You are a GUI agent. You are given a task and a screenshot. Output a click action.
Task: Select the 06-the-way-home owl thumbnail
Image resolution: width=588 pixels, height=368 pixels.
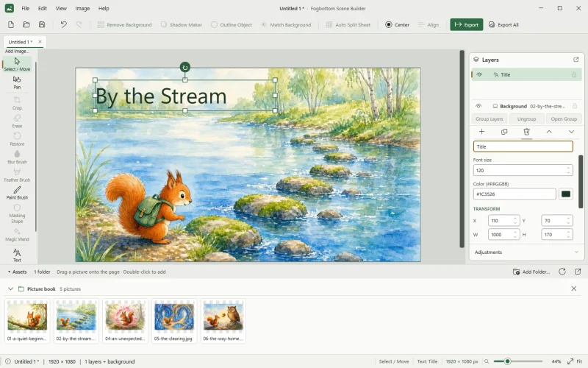pyautogui.click(x=223, y=321)
